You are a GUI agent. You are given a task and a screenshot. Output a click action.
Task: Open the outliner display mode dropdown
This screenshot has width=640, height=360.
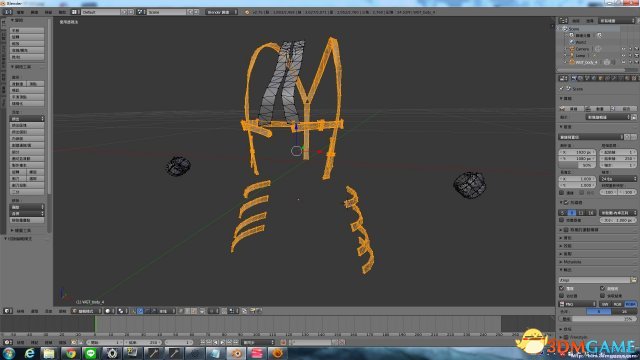(617, 20)
